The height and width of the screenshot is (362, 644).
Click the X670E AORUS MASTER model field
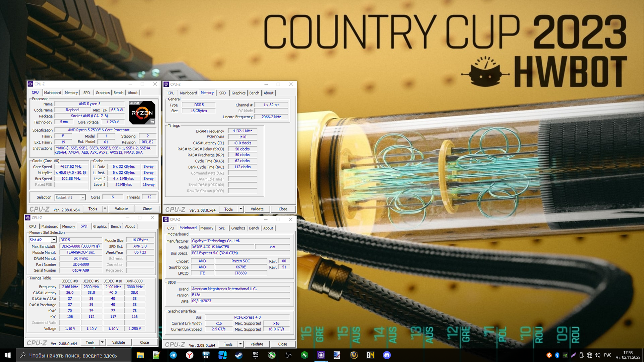[x=223, y=247]
